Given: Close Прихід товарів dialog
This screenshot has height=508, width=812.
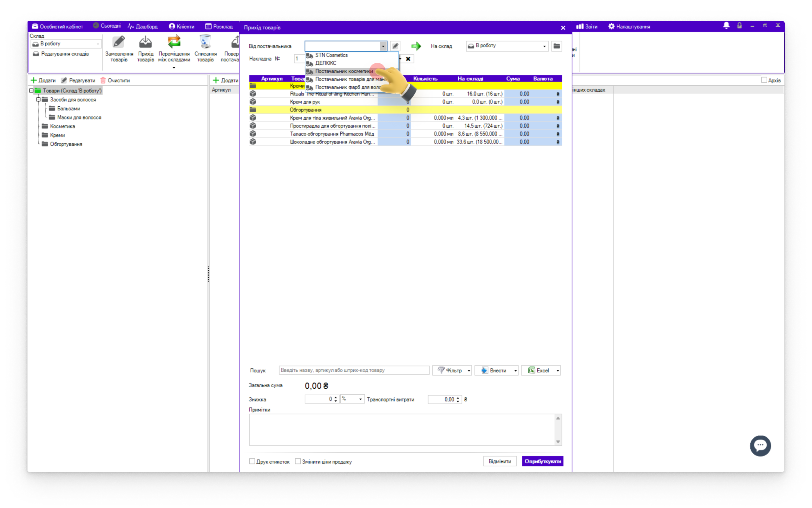Looking at the screenshot, I should tap(563, 28).
